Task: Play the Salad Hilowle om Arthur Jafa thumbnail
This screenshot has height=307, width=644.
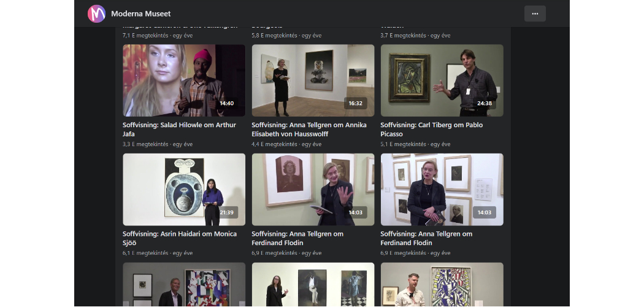Action: pos(183,80)
